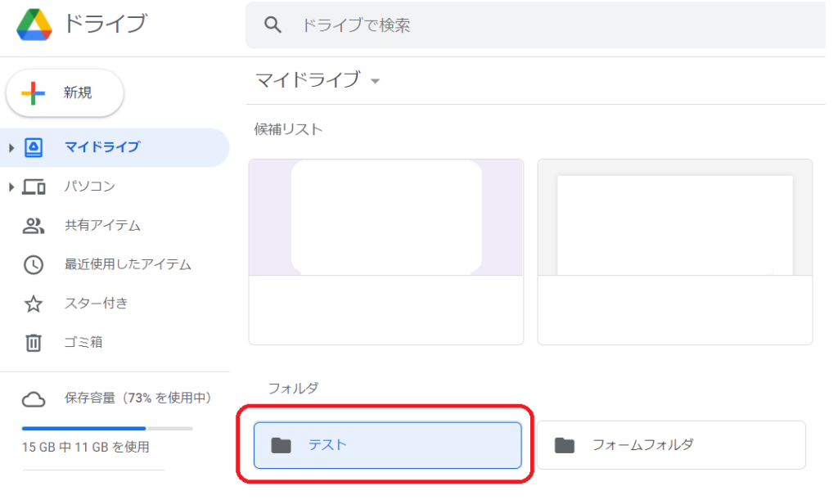
Task: Click the search magnifier icon
Action: click(x=273, y=25)
